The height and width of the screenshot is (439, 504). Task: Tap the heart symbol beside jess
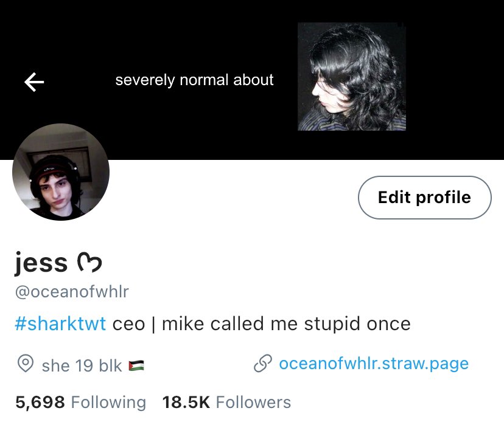coord(89,263)
